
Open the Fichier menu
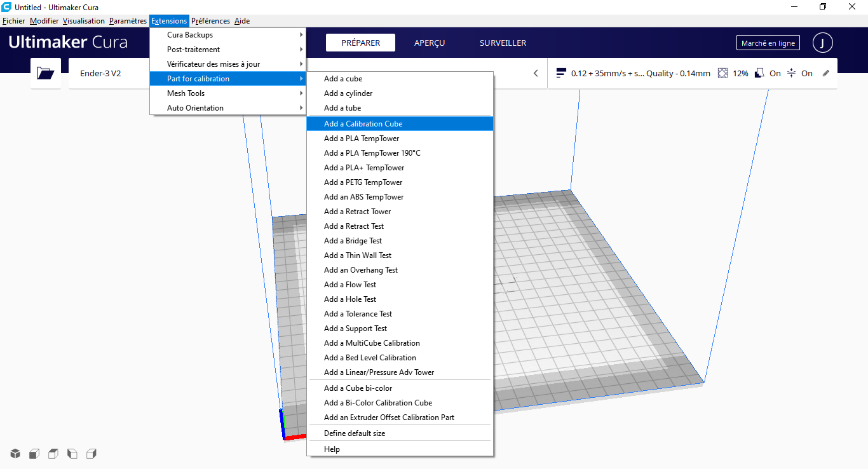pyautogui.click(x=13, y=21)
